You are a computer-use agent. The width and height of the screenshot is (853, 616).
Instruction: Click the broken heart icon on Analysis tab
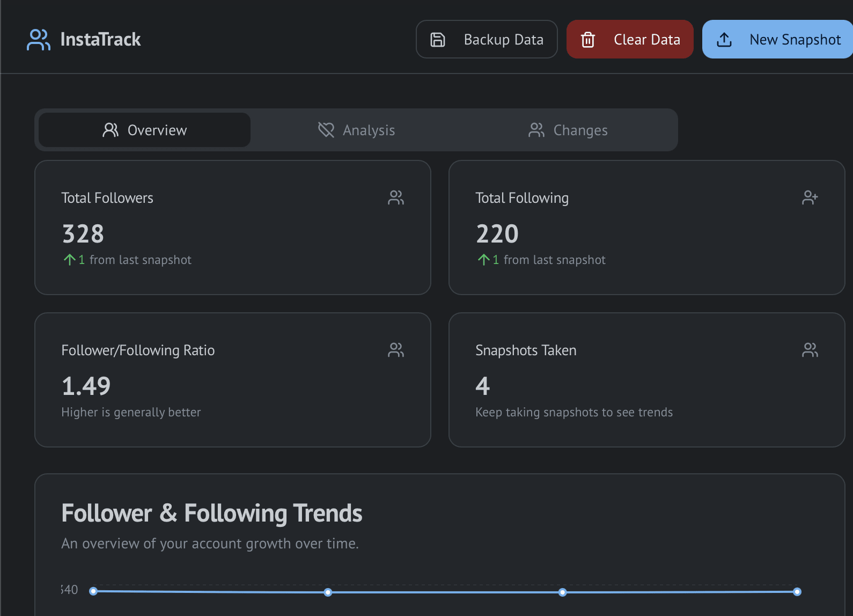326,130
